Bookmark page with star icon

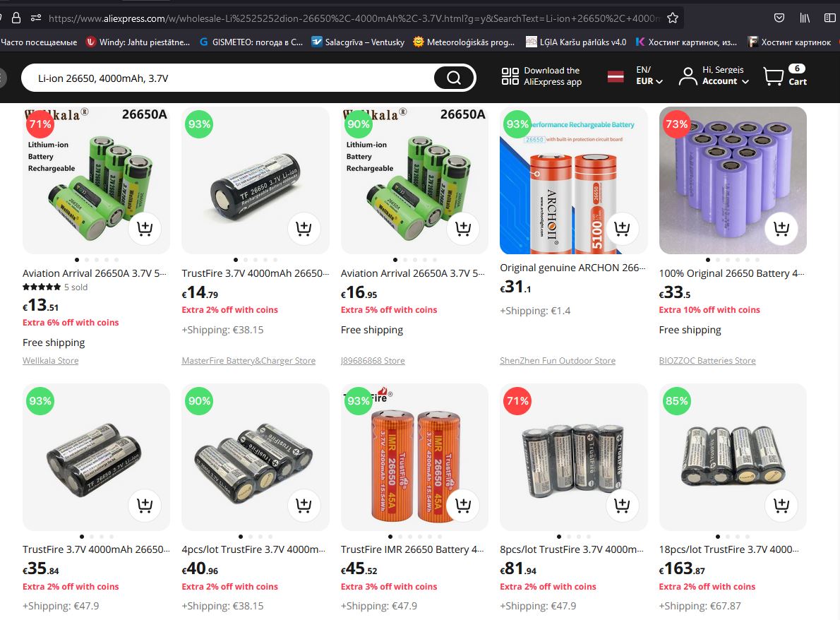tap(673, 18)
